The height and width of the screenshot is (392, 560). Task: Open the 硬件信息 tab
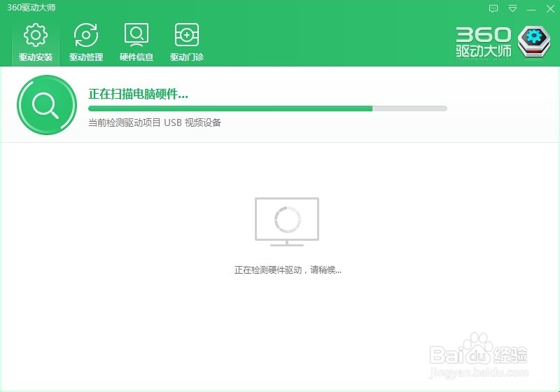136,42
